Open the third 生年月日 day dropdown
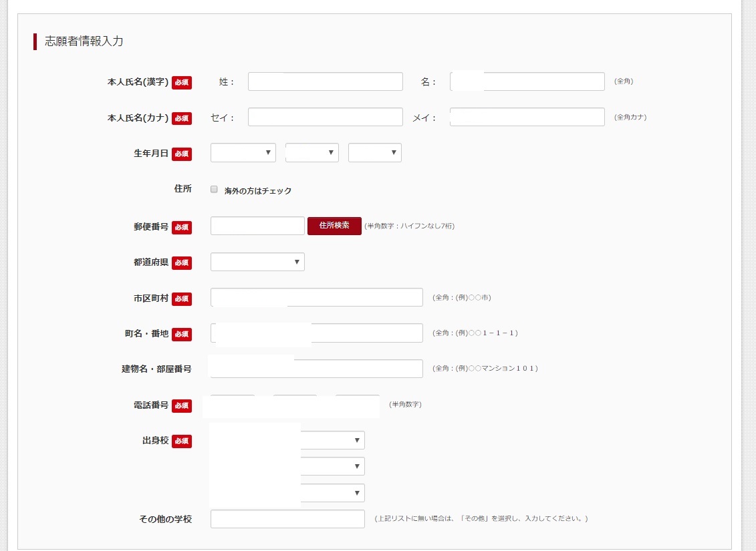Screen dimensions: 756x551 coord(374,153)
